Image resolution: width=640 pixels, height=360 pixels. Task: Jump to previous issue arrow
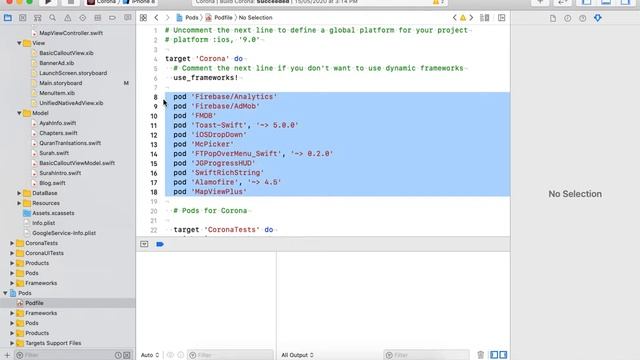click(x=455, y=18)
